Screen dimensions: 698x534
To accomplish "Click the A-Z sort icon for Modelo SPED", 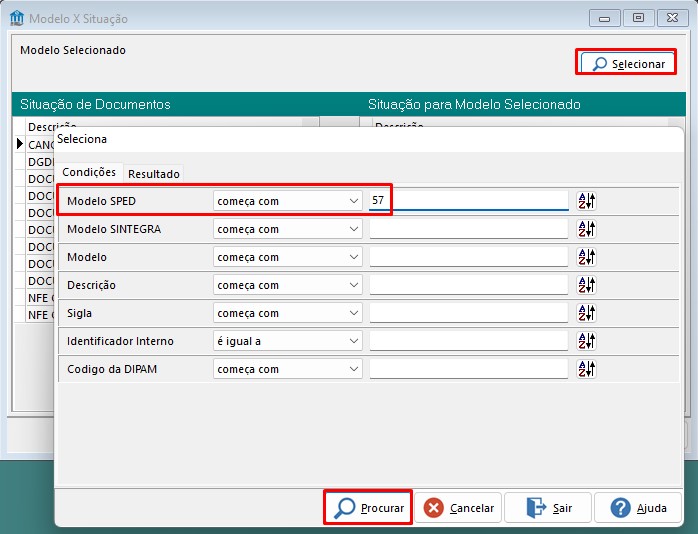I will [x=586, y=201].
